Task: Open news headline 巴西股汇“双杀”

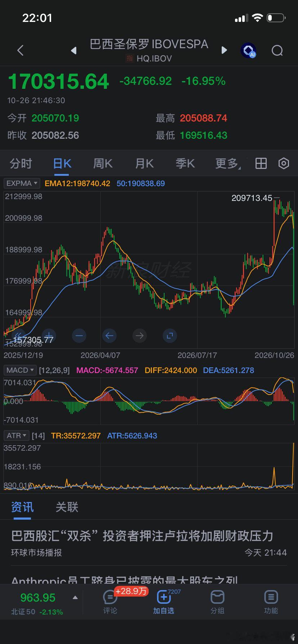Action: click(x=142, y=536)
